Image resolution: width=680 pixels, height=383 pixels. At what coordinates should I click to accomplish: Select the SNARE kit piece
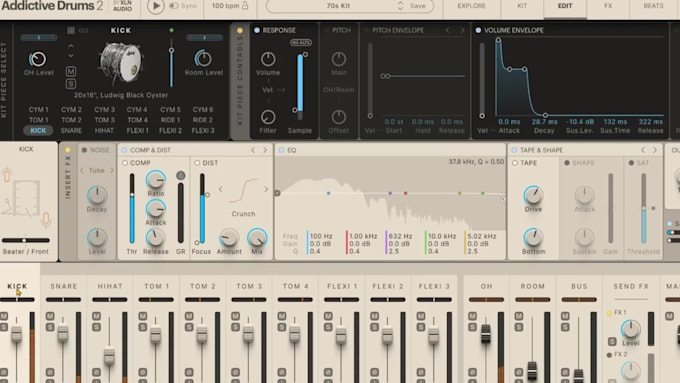(71, 131)
